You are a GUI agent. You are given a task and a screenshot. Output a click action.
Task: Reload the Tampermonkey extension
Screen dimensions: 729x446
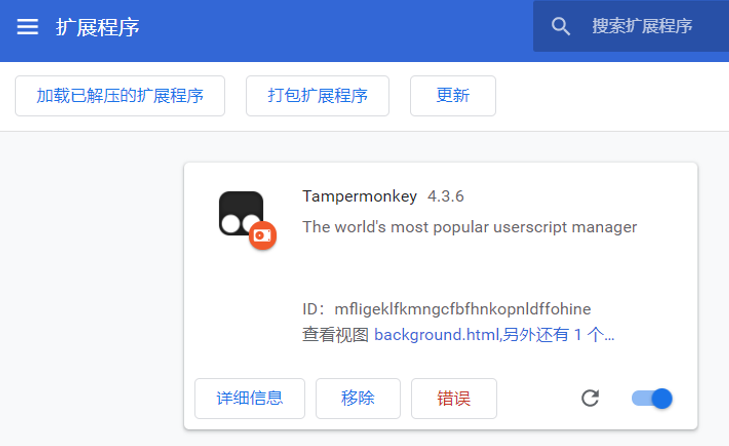click(590, 399)
